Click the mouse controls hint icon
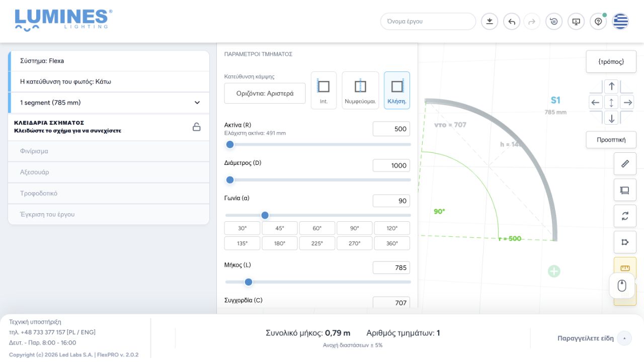This screenshot has height=362, width=644. pos(622,286)
